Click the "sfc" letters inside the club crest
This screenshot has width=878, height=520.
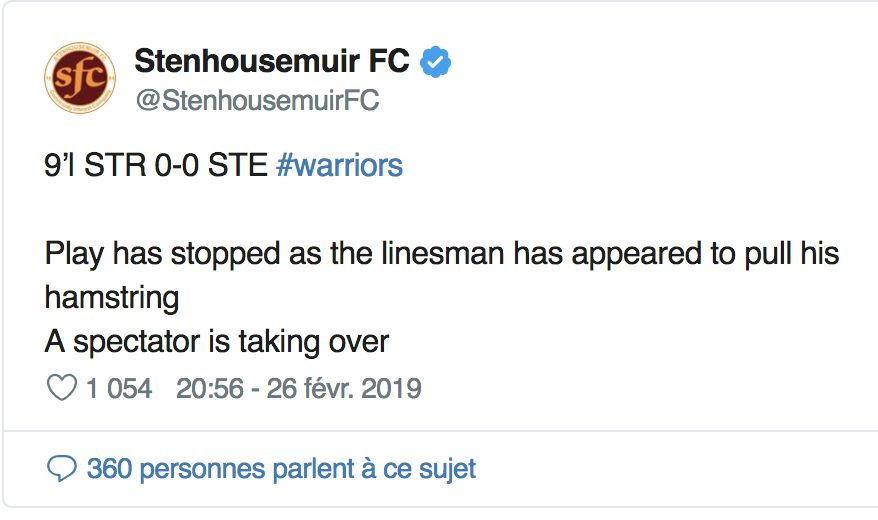(79, 78)
